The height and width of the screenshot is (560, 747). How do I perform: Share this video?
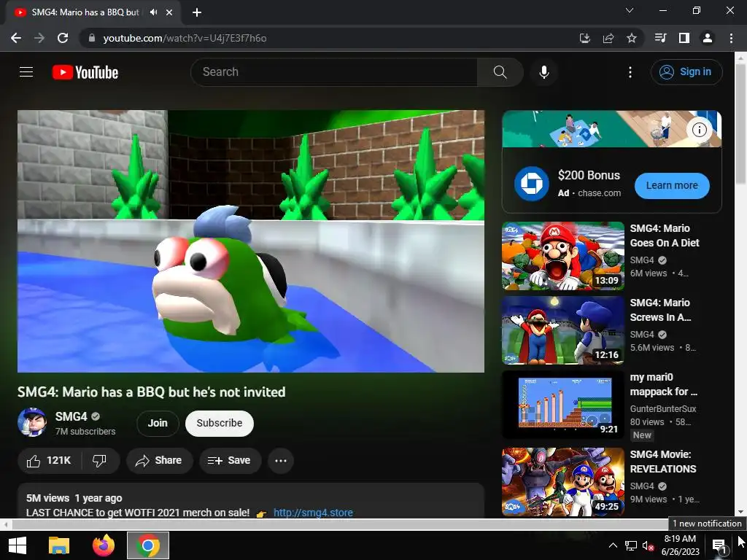tap(159, 461)
